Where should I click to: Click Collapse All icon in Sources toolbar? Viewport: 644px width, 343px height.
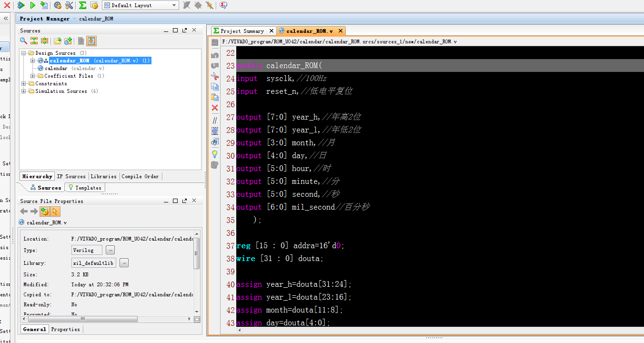tap(34, 41)
